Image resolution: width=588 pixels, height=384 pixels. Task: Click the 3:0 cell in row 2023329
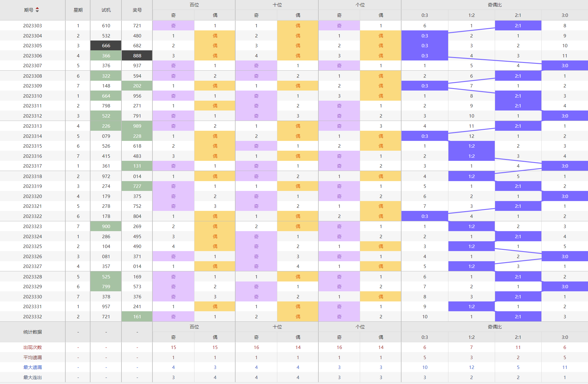coord(565,286)
